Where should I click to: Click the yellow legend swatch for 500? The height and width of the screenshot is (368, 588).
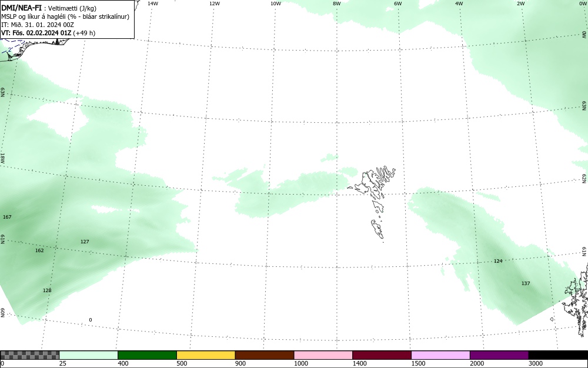tap(206, 355)
